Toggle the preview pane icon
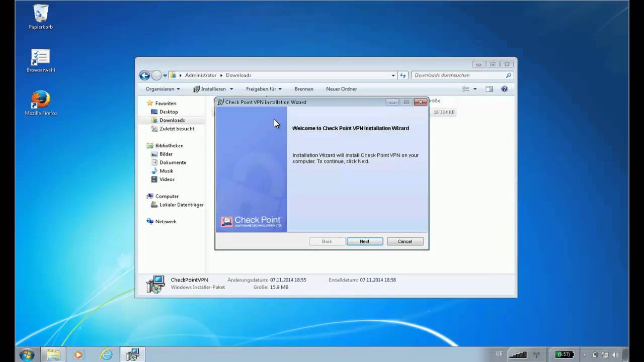The width and height of the screenshot is (644, 362). (x=489, y=89)
